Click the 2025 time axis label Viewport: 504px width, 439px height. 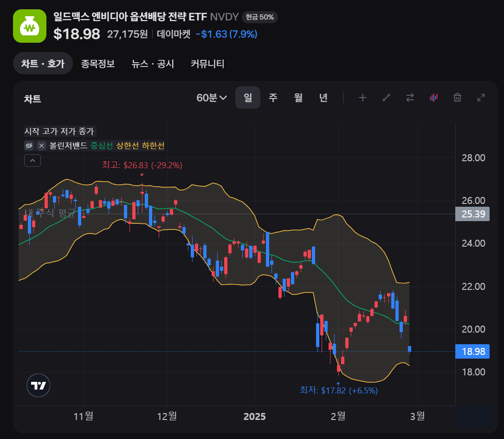click(x=255, y=417)
